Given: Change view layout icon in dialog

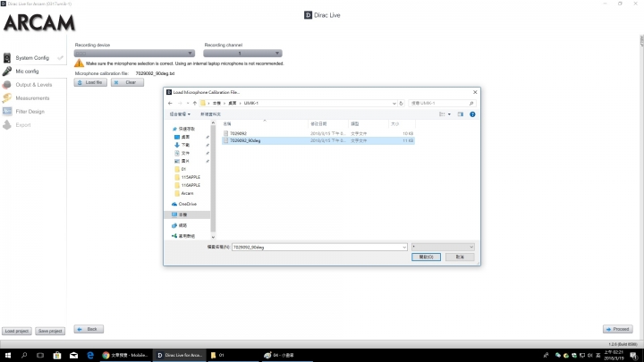Looking at the screenshot, I should [x=442, y=114].
